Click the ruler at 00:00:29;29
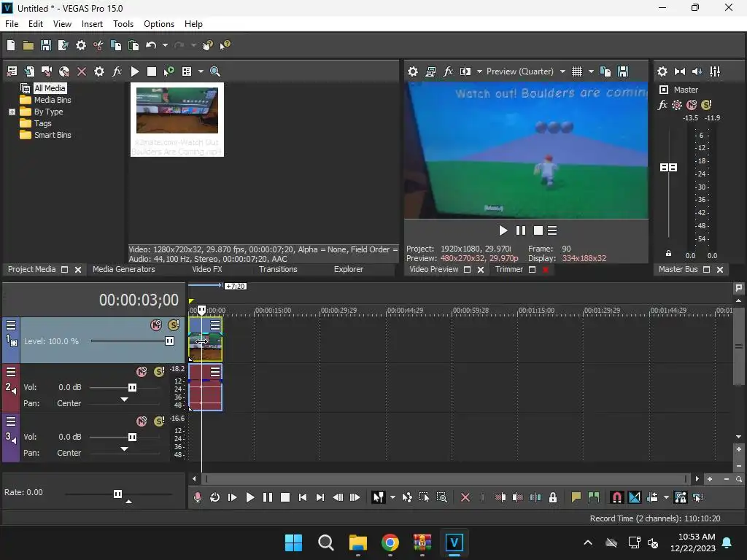Image resolution: width=747 pixels, height=560 pixels. (x=338, y=311)
